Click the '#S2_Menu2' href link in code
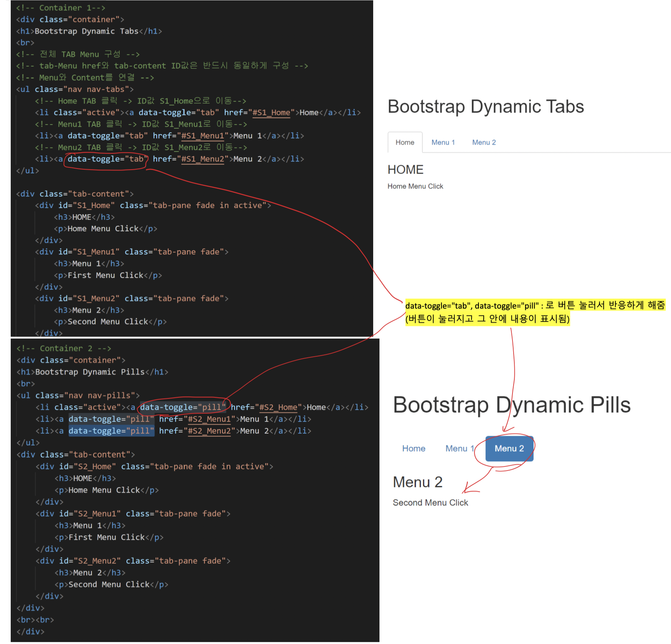 (210, 431)
